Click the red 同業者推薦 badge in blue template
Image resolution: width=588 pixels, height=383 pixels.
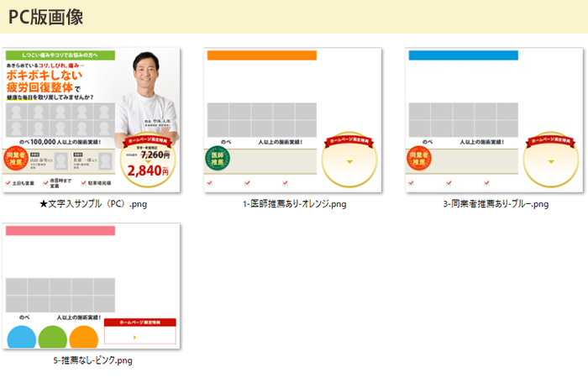[x=419, y=158]
